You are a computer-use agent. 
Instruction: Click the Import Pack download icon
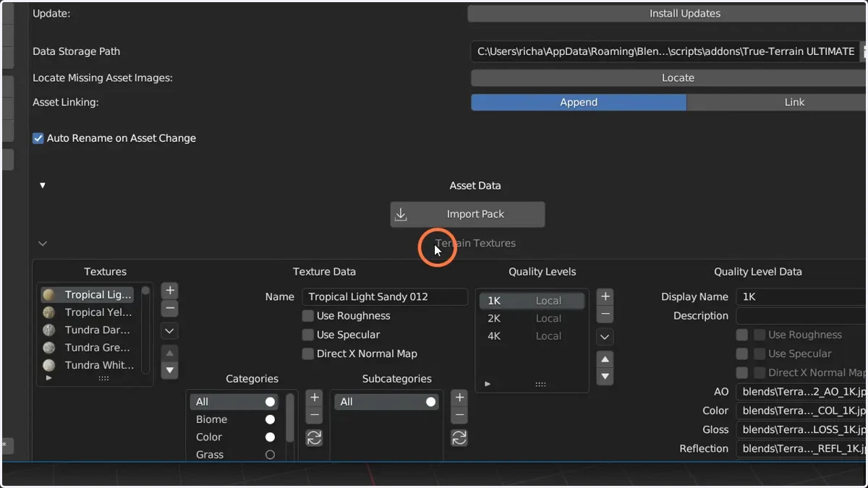(401, 215)
